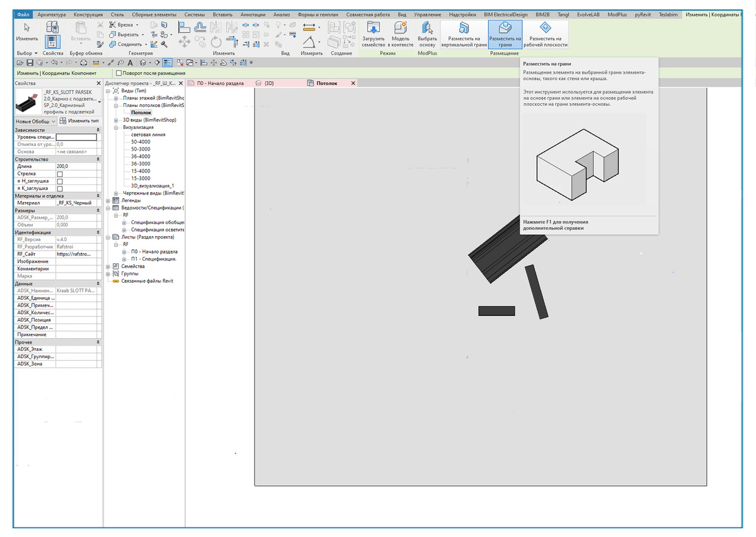Switch to the Архитектура ribbon tab

click(52, 14)
